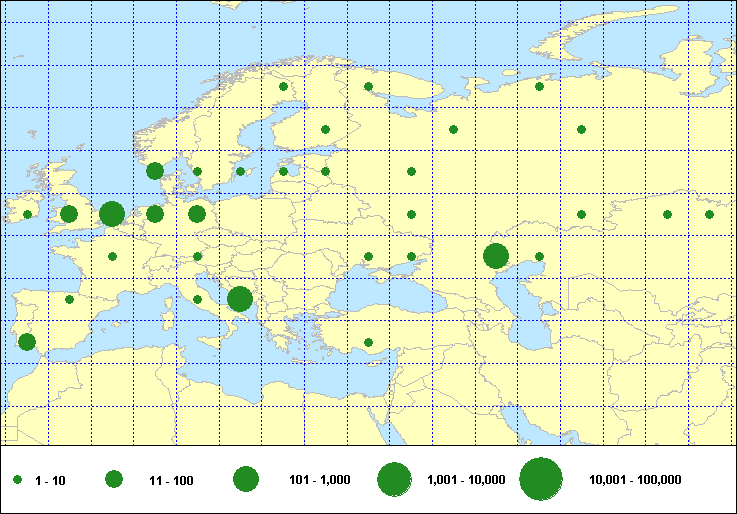Screen dimensions: 737x514
Task: Click the legend circle for 101 - 1,000
Action: (246, 480)
